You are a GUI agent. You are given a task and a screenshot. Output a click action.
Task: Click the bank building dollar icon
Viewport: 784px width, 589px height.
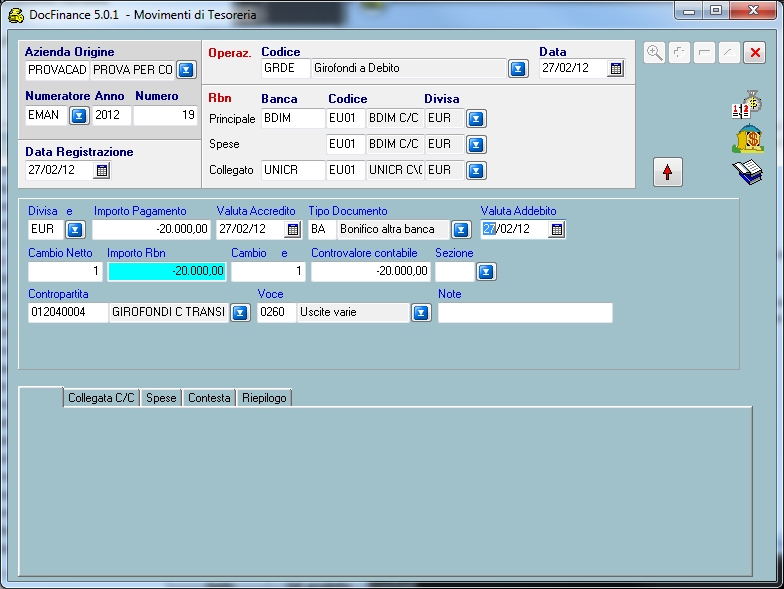(x=747, y=139)
